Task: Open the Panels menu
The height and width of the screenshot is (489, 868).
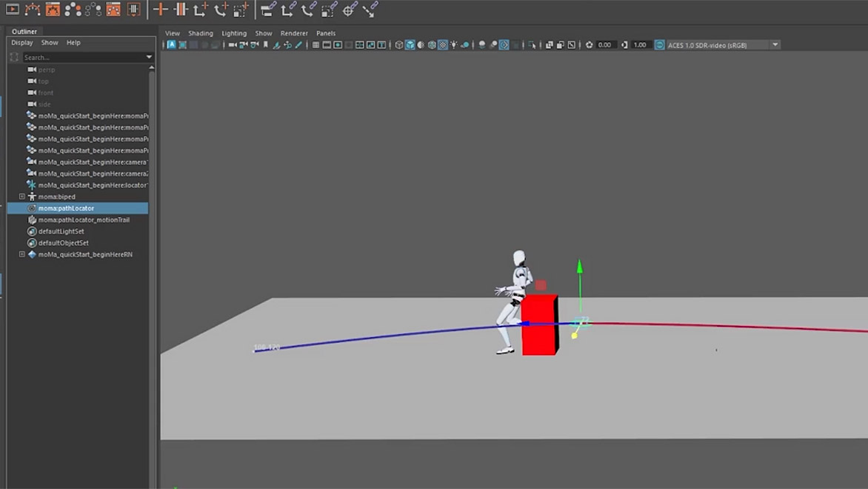Action: point(326,33)
